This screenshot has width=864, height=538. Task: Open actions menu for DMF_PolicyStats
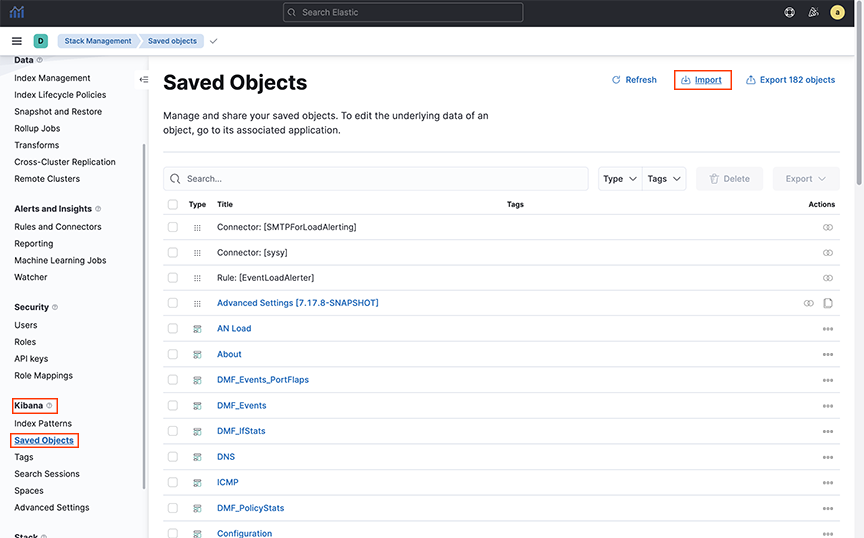coord(828,508)
